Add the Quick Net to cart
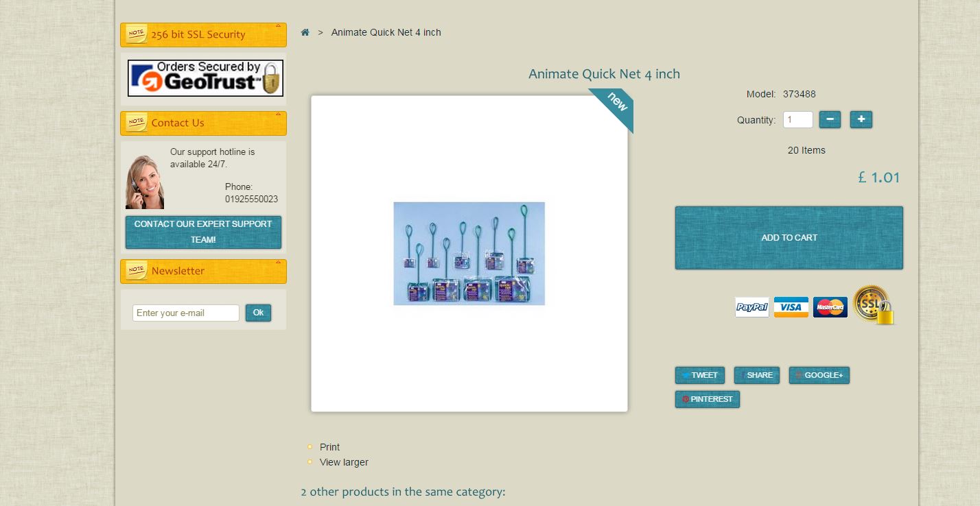This screenshot has width=980, height=506. [789, 238]
